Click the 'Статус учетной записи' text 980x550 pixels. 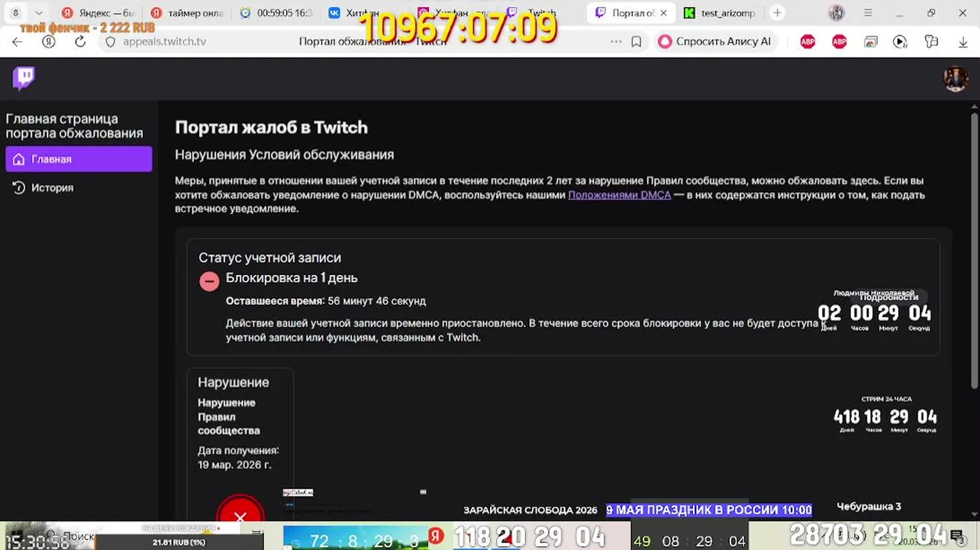click(x=269, y=258)
